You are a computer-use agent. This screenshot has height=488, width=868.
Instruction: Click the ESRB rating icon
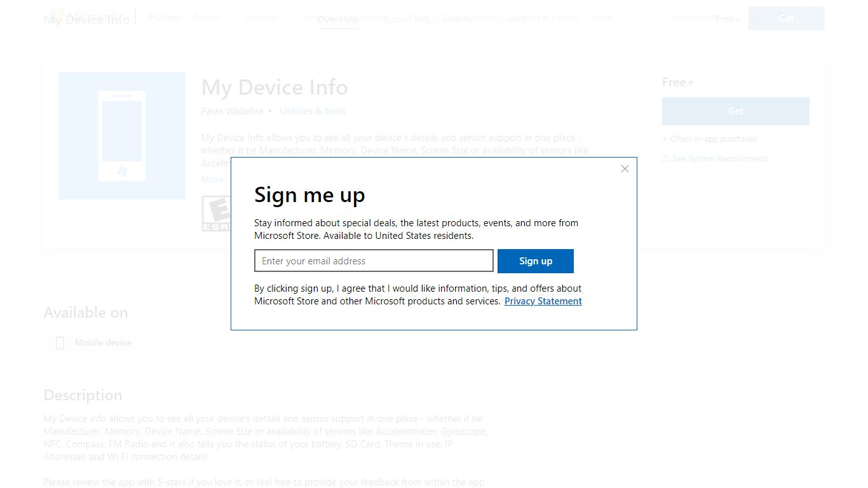216,213
